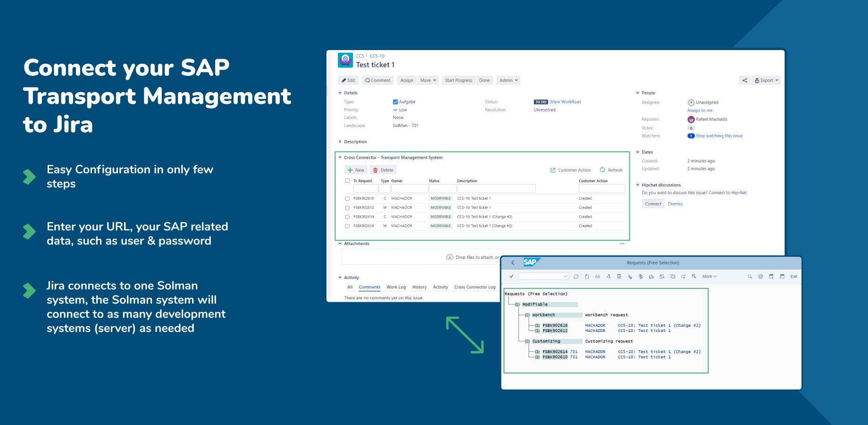The image size is (868, 425).
Task: Click the Comment button
Action: [378, 80]
